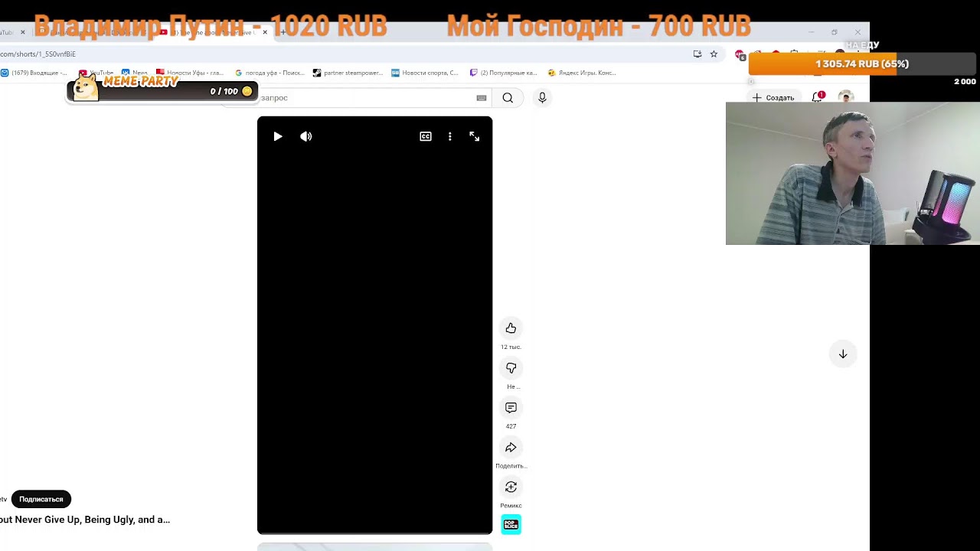
Task: Click the streamer webcam overlay
Action: coord(852,173)
